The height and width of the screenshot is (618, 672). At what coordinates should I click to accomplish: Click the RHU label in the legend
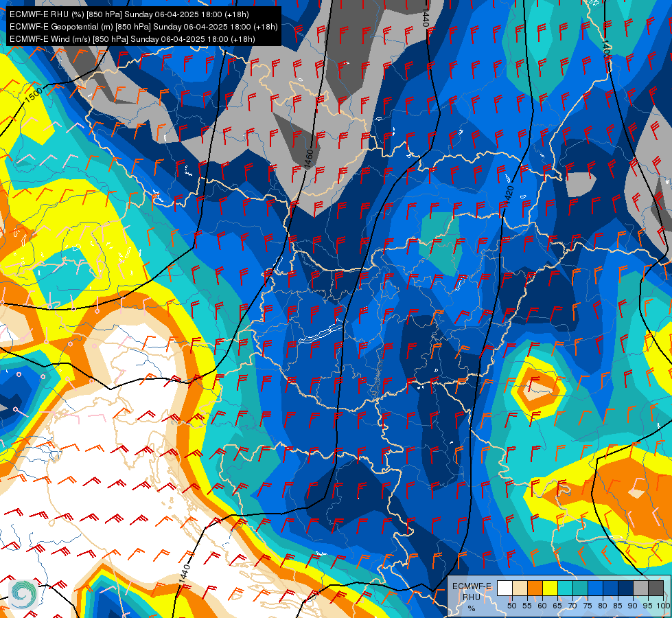pos(472,597)
